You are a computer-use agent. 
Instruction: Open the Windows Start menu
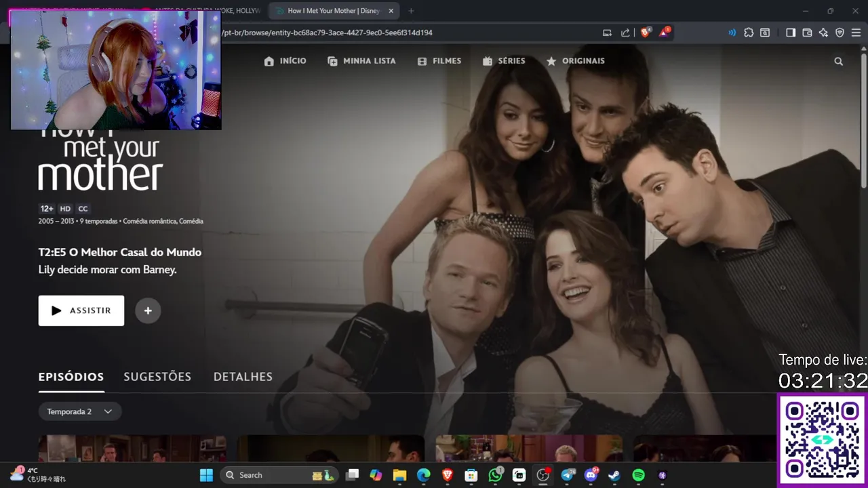pos(206,475)
